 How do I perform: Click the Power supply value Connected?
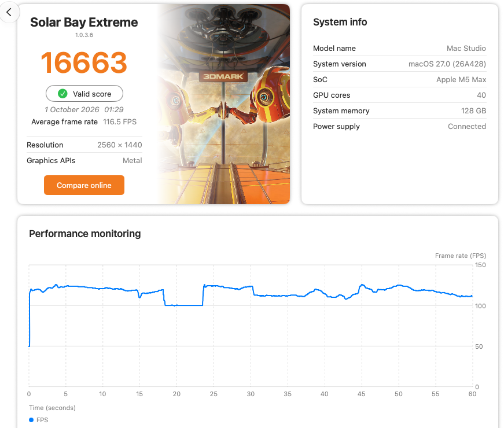pos(467,126)
